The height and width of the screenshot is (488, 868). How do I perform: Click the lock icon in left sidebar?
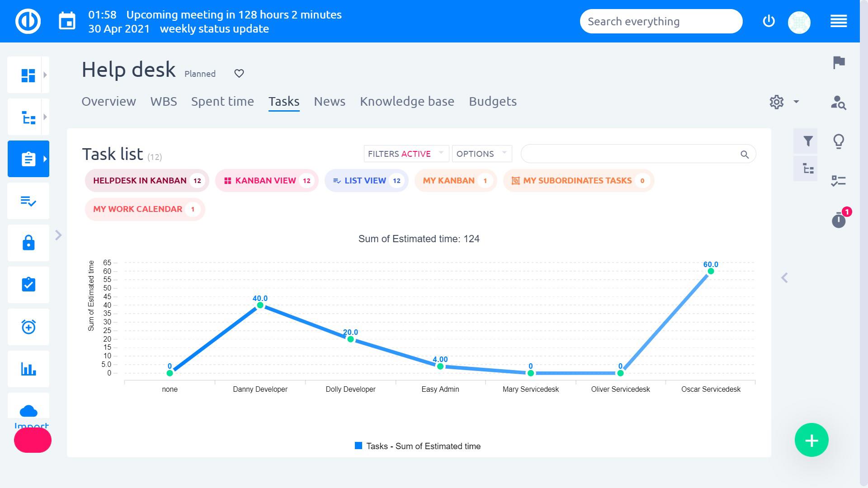(28, 243)
